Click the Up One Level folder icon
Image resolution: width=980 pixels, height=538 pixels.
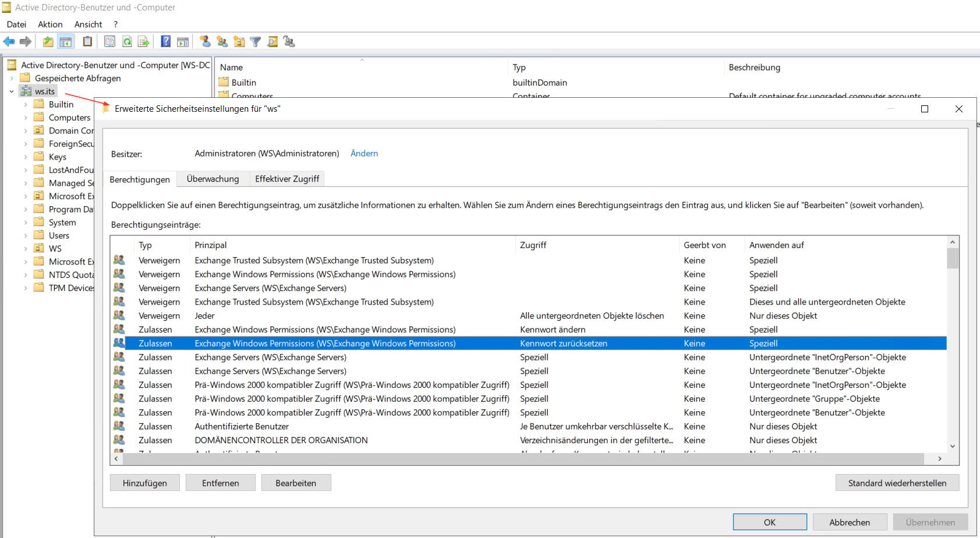48,41
